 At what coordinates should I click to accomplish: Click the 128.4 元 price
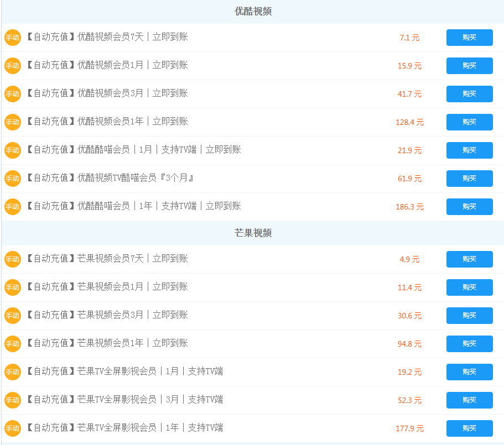pyautogui.click(x=409, y=123)
